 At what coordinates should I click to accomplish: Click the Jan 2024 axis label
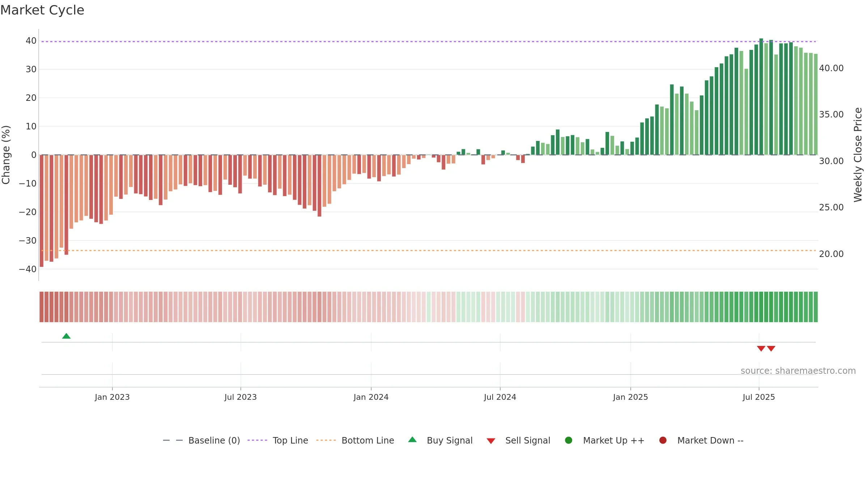(371, 397)
